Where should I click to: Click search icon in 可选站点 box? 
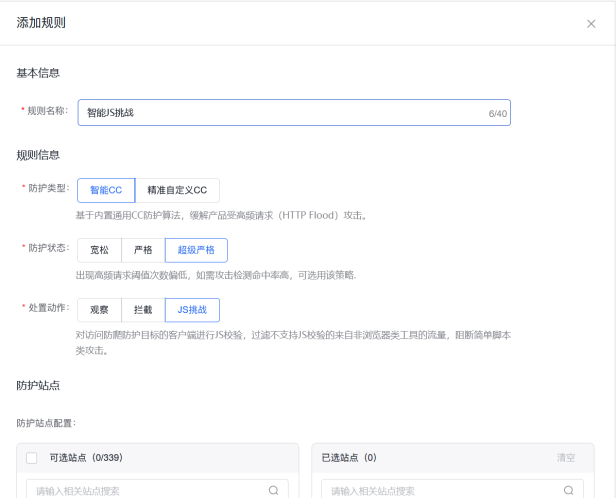[274, 490]
